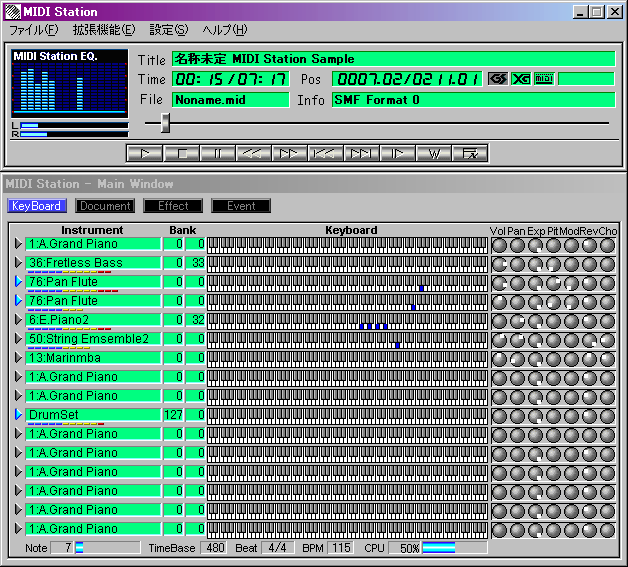Click the 50:String Emsemble2 instrument name
628x567 pixels.
pos(93,339)
